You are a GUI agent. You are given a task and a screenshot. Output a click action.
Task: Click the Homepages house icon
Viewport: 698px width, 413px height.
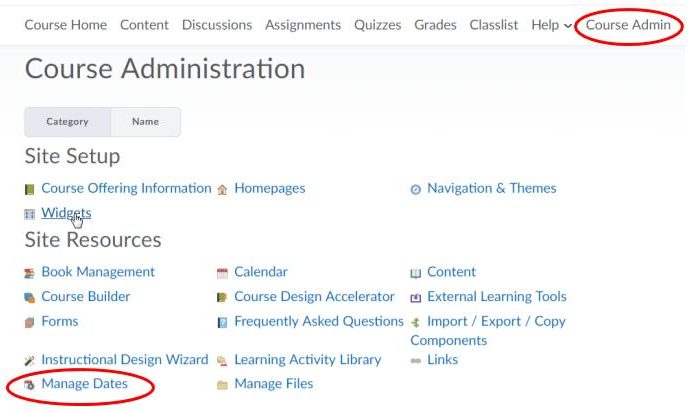222,190
